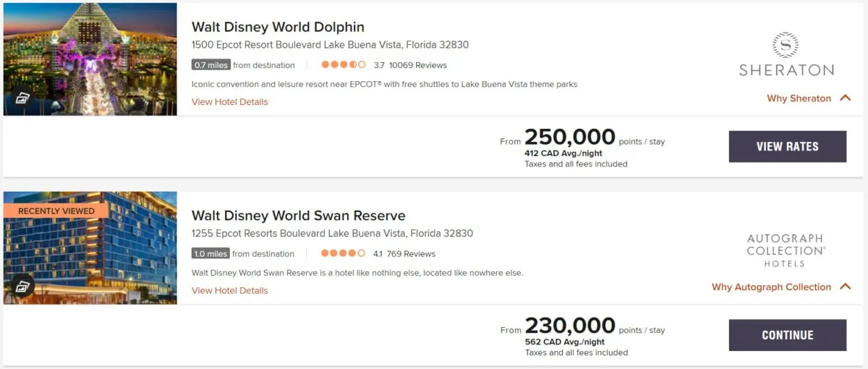This screenshot has width=868, height=369.
Task: Open Walt Disney World Dolphin title
Action: [x=278, y=27]
